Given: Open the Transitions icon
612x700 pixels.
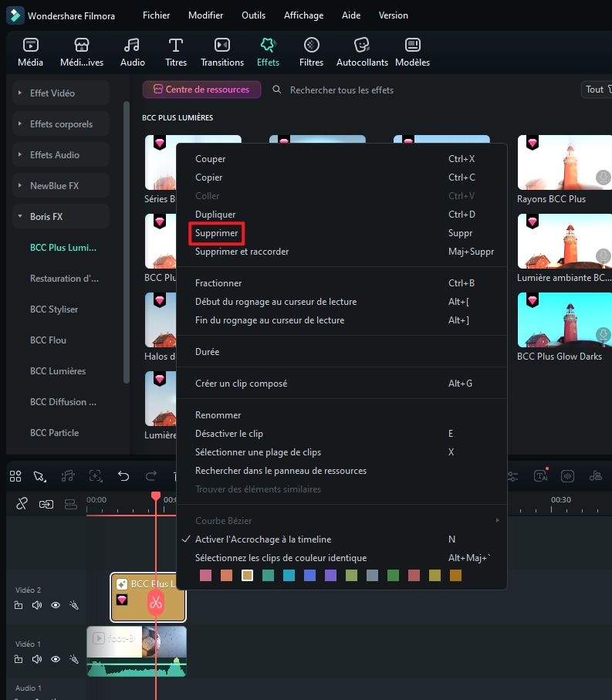Looking at the screenshot, I should [221, 45].
